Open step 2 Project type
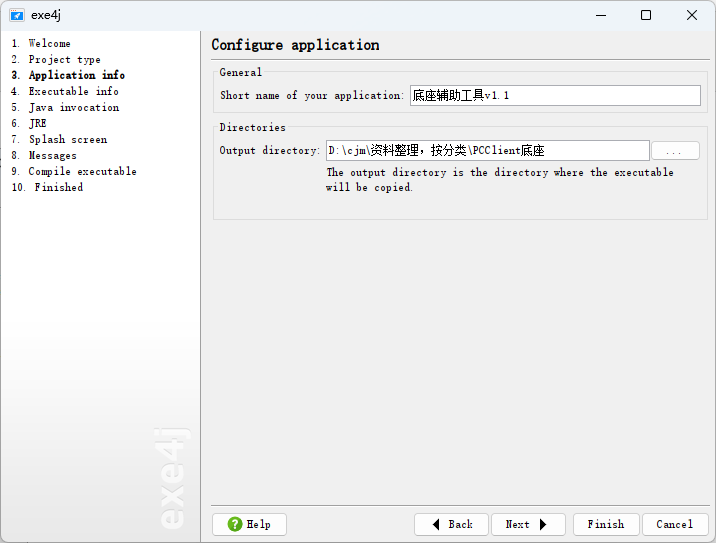716x543 pixels. click(x=56, y=59)
